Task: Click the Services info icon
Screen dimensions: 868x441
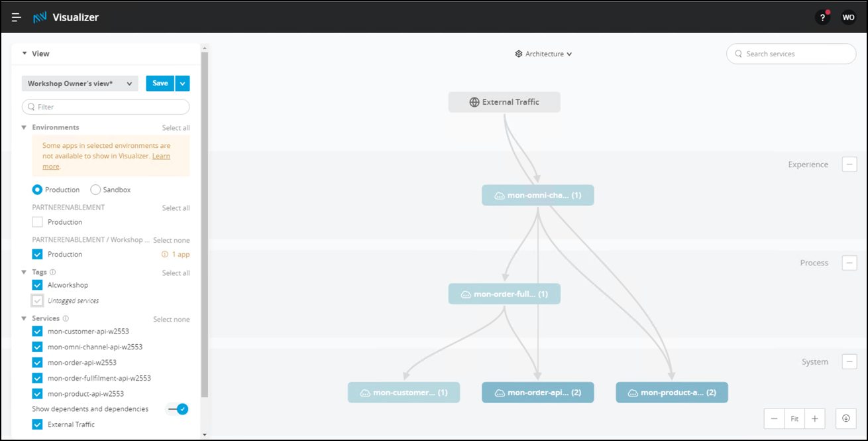Action: (x=66, y=319)
